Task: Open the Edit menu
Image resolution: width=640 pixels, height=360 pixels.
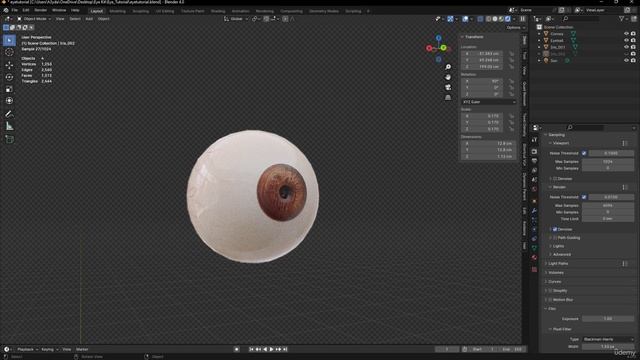Action: coord(26,10)
